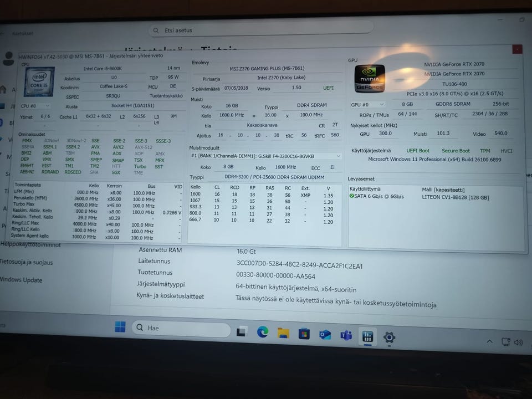The height and width of the screenshot is (399, 532).
Task: Launch Microsoft Edge from the taskbar
Action: click(x=262, y=332)
